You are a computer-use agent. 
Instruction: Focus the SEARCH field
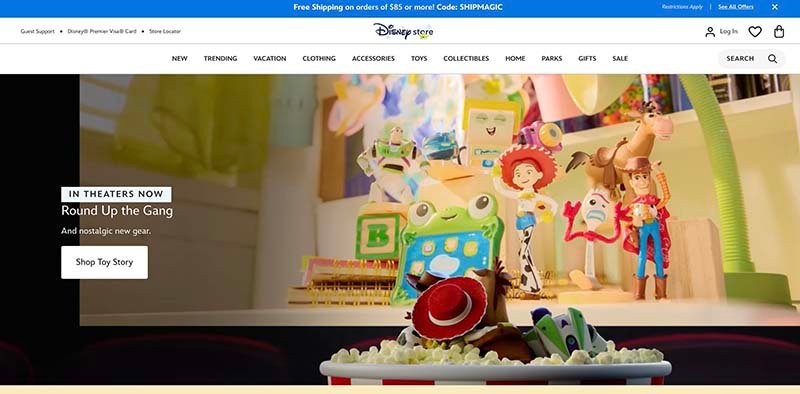[752, 59]
